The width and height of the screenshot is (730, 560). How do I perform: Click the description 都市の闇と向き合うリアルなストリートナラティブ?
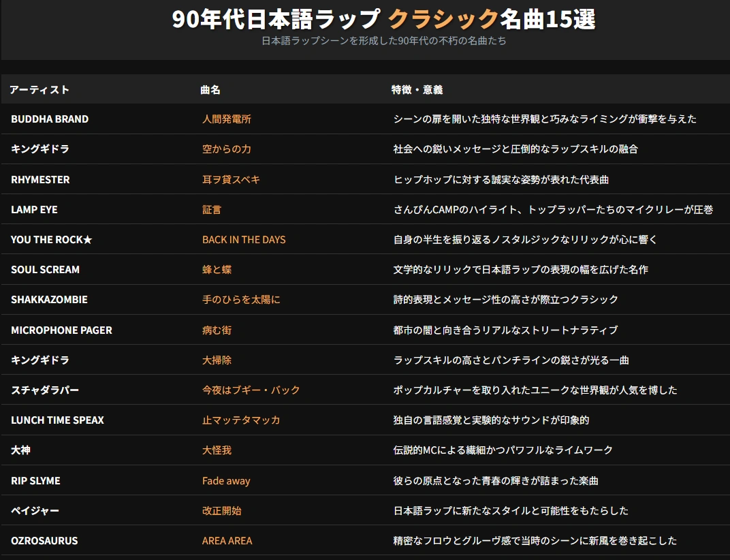pyautogui.click(x=505, y=330)
